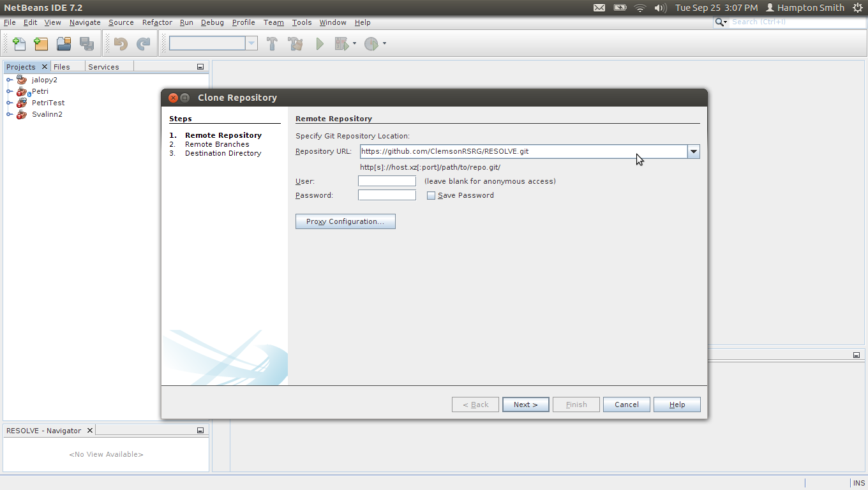Open the mail indicator in system tray
Image resolution: width=868 pixels, height=490 pixels.
tap(599, 8)
